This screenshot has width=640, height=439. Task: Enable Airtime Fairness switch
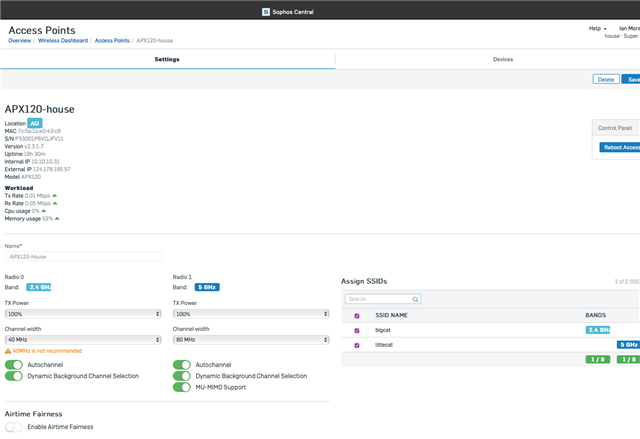pos(14,427)
